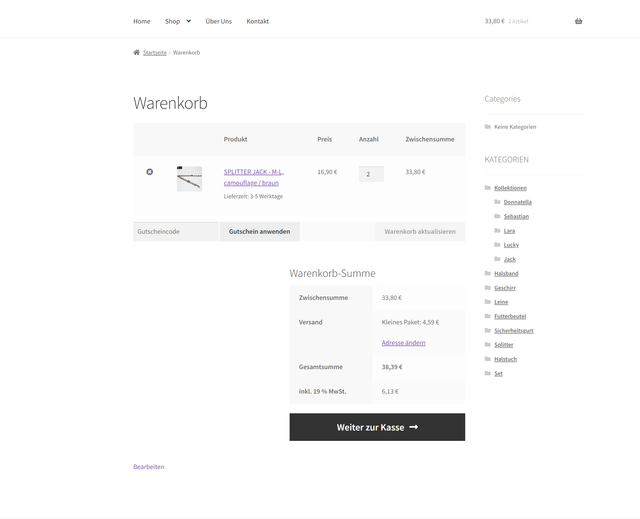Screen dimensions: 640x519
Task: Open Kollektionen category
Action: tap(510, 188)
